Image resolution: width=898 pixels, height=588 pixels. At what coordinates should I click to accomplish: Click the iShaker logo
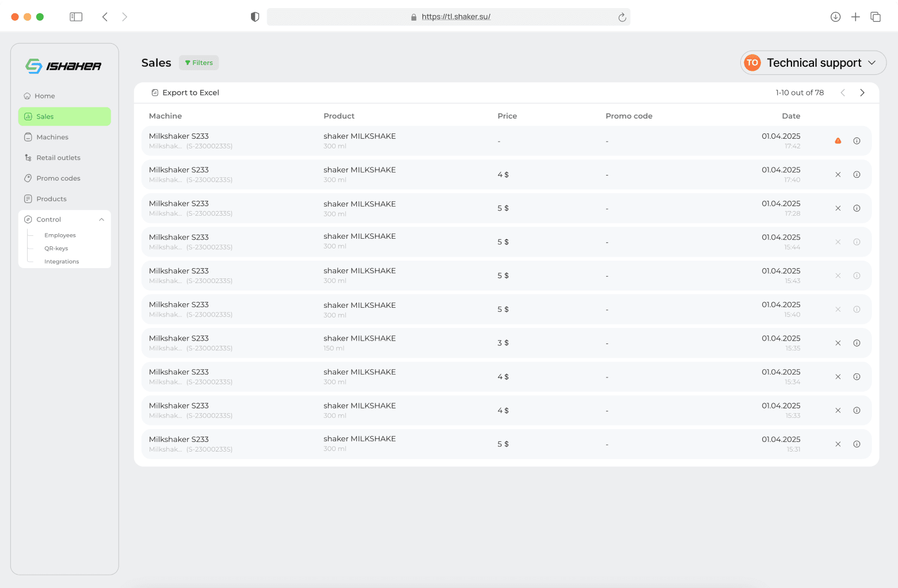(63, 66)
